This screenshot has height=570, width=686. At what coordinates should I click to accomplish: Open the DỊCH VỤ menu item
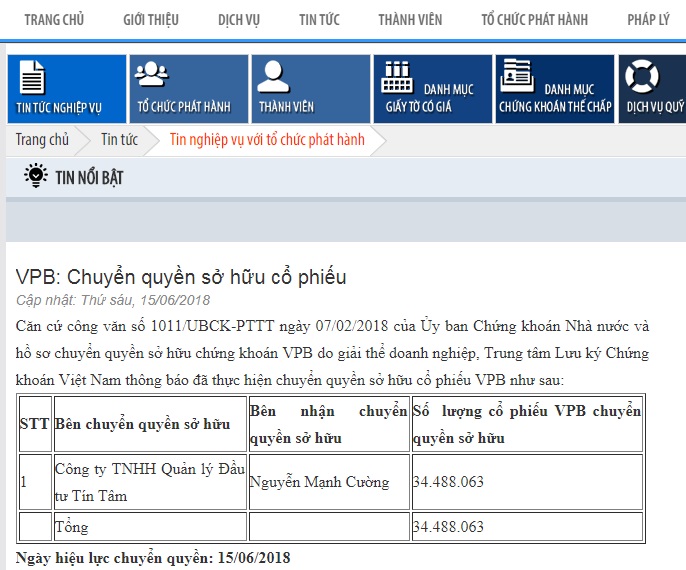click(239, 20)
